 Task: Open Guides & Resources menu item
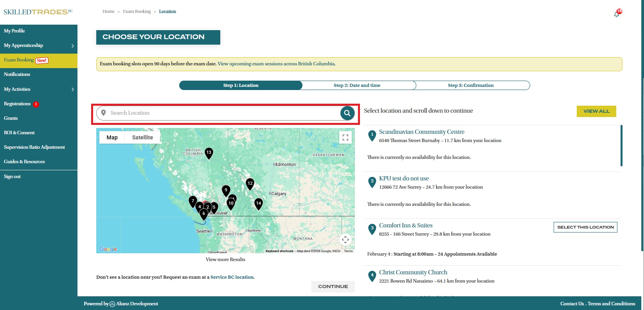click(24, 162)
